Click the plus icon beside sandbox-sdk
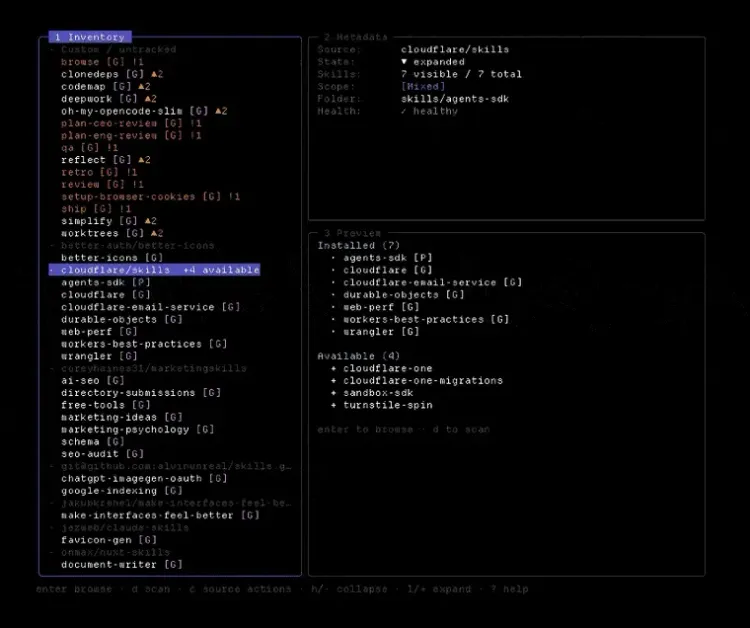 [x=333, y=393]
